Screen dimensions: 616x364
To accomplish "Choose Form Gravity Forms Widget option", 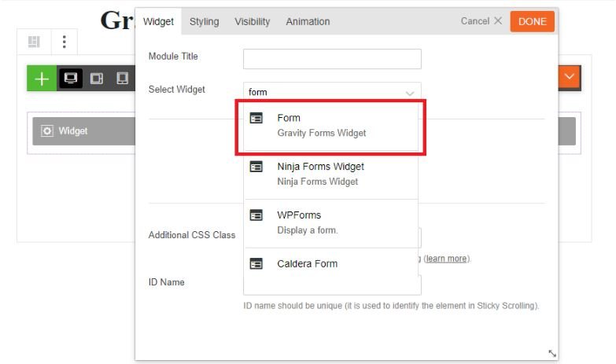I will [x=331, y=126].
